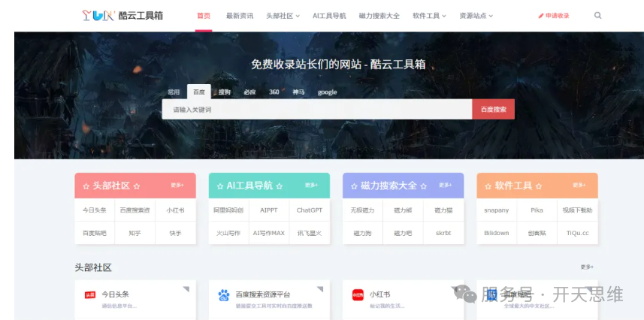644x320 pixels.
Task: Open 小红书 in the 头部社区 grid
Action: click(175, 210)
